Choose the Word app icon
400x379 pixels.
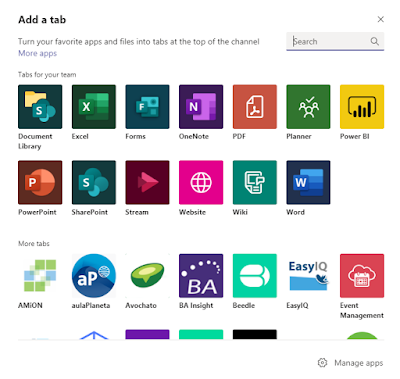click(x=308, y=182)
